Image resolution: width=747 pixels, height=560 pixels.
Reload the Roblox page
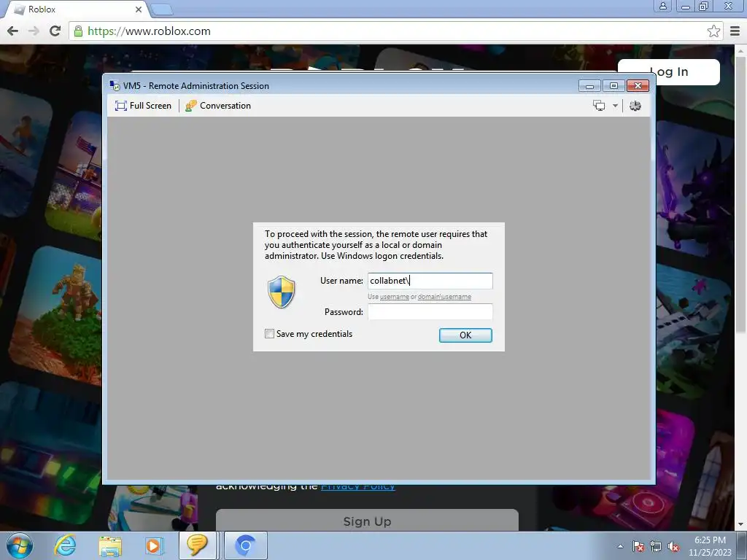click(55, 31)
